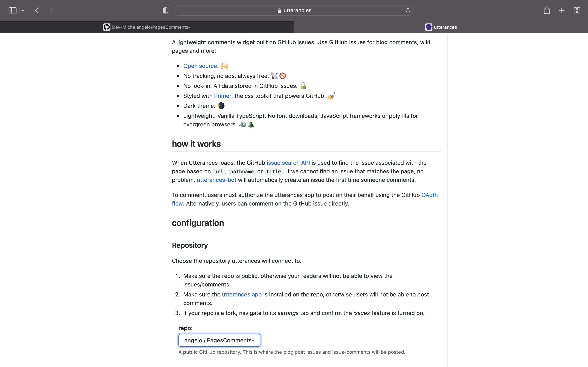The width and height of the screenshot is (588, 367).
Task: Open a new tab
Action: pos(562,10)
